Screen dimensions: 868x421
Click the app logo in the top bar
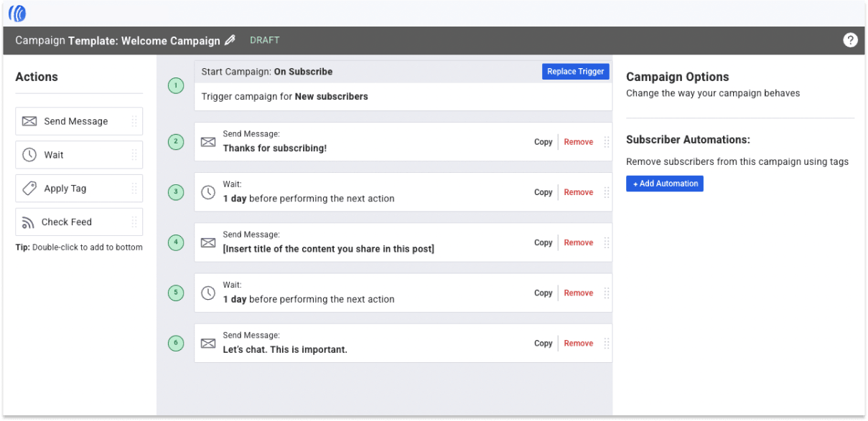pyautogui.click(x=16, y=12)
